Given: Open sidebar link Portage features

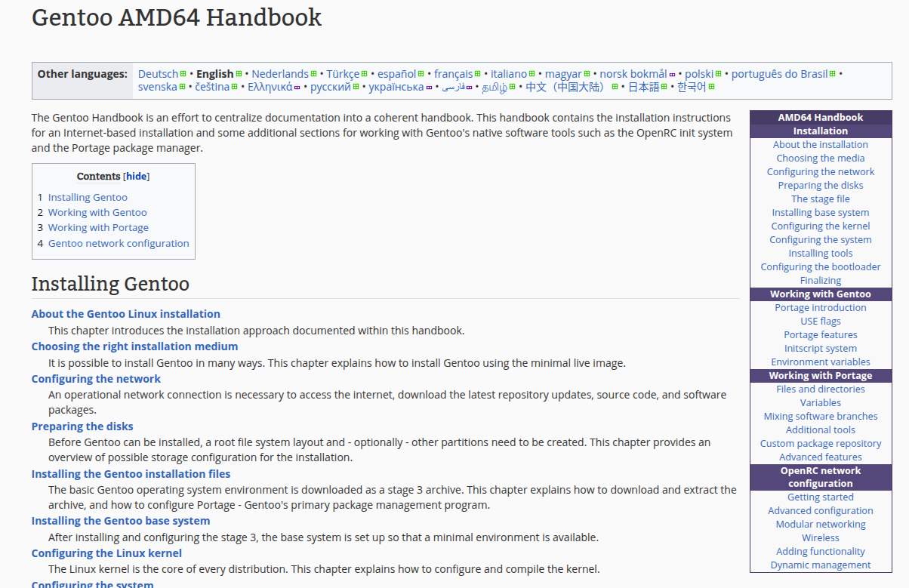Looking at the screenshot, I should coord(821,334).
